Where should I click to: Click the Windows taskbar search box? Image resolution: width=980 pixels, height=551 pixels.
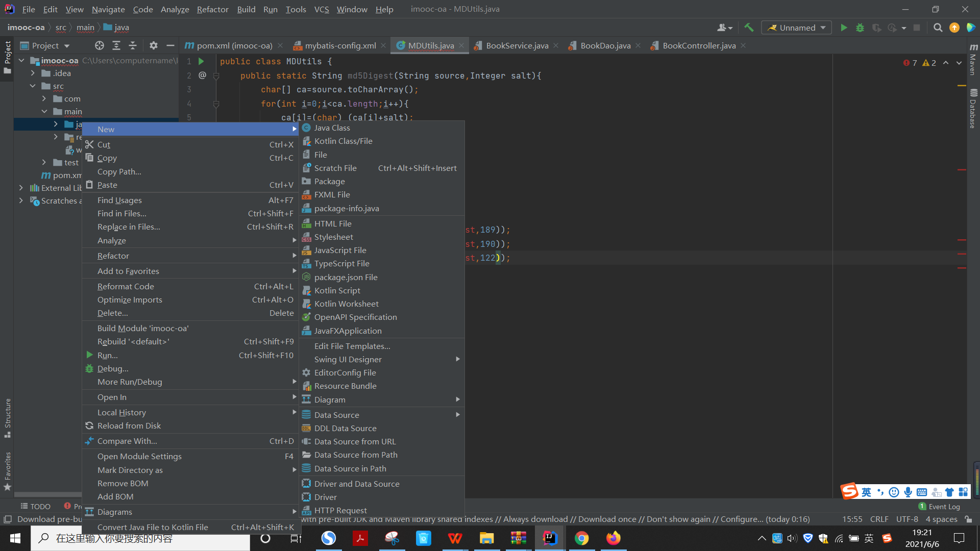click(140, 538)
